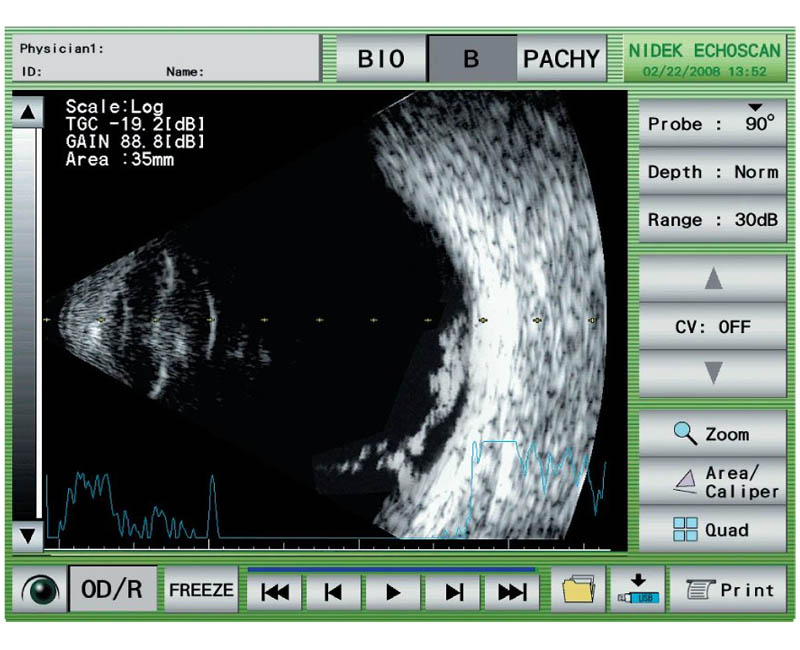Step forward one frame
This screenshot has width=800, height=650.
pyautogui.click(x=454, y=592)
